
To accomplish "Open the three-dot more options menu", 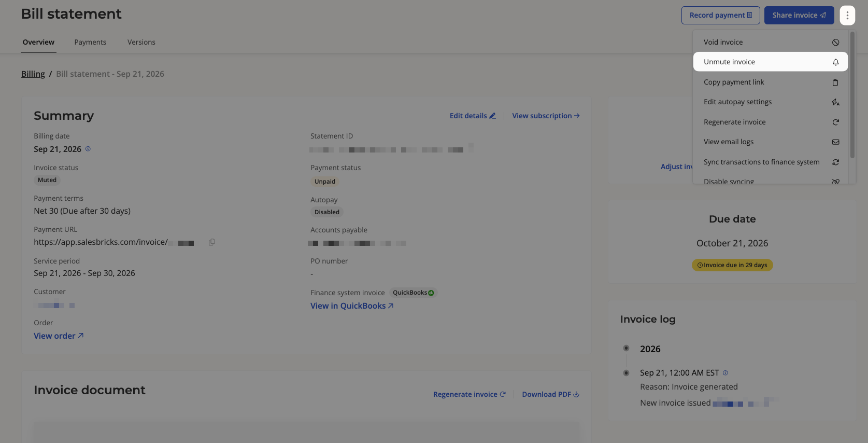I will (847, 16).
